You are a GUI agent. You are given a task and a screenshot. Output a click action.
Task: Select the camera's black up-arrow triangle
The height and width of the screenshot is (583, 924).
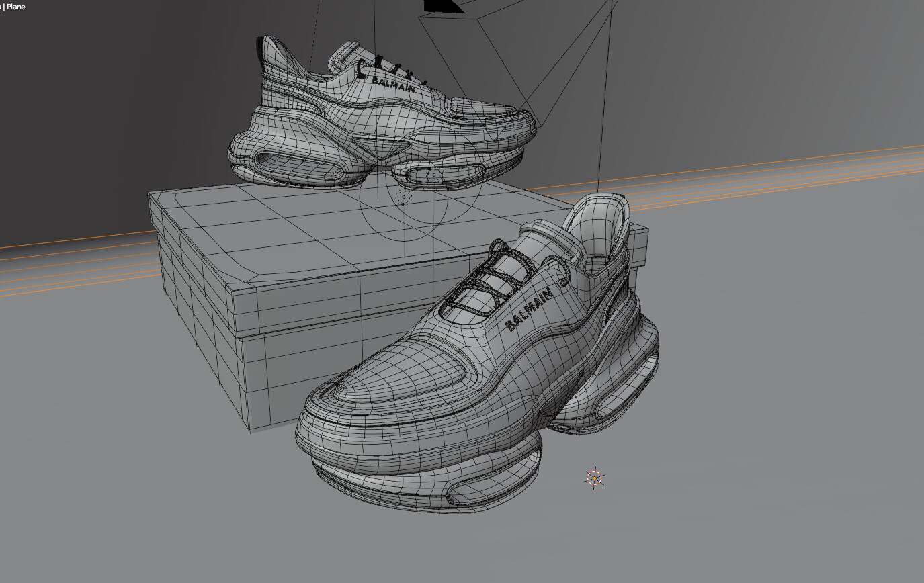[443, 6]
